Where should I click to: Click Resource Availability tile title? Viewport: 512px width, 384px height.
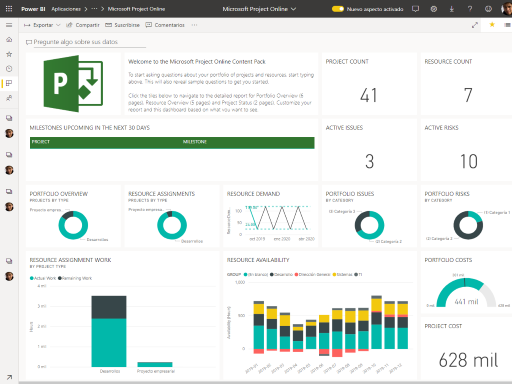point(258,260)
